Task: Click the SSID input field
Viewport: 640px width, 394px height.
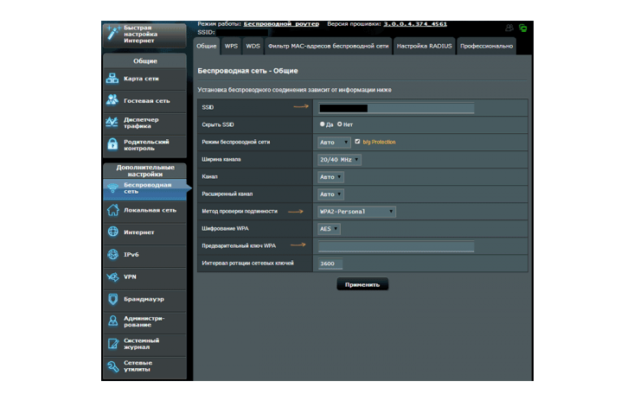Action: pyautogui.click(x=396, y=108)
